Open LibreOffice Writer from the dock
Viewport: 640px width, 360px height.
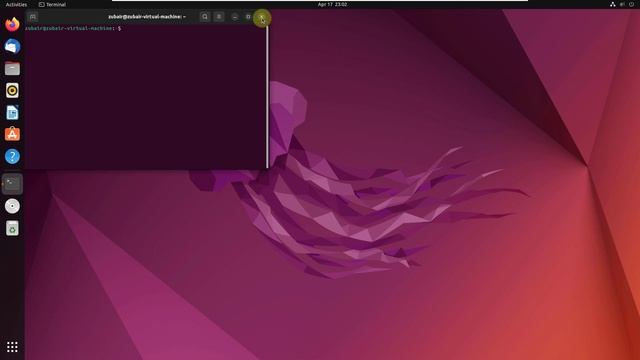pyautogui.click(x=12, y=113)
